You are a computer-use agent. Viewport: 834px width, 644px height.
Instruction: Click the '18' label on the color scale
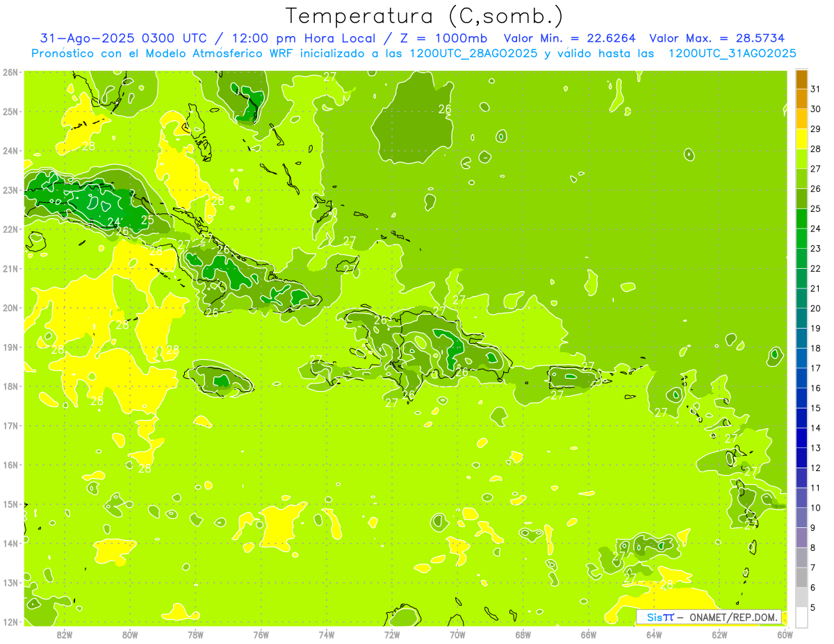(x=815, y=348)
